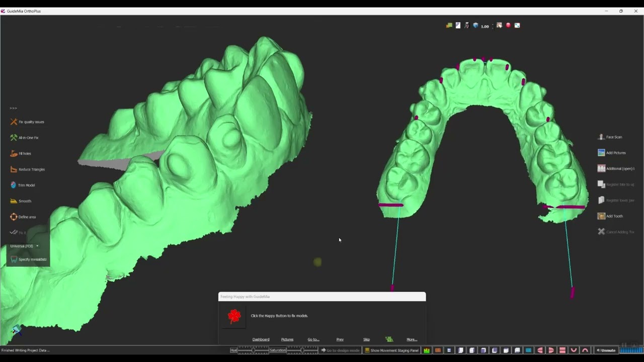Screen dimensions: 644x362
Task: Open the Dashboard link
Action: [x=261, y=339]
